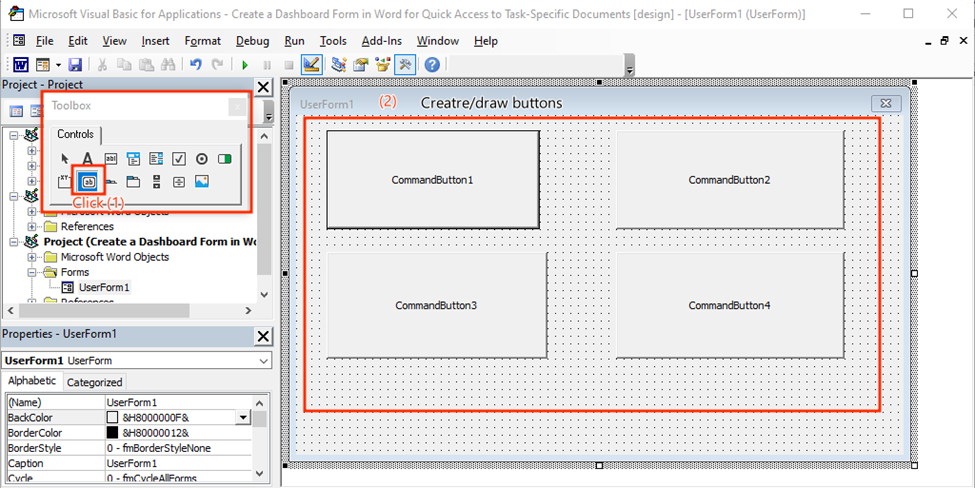The image size is (975, 488).
Task: Click the View Microsoft Word toolbar icon
Action: coord(21,65)
